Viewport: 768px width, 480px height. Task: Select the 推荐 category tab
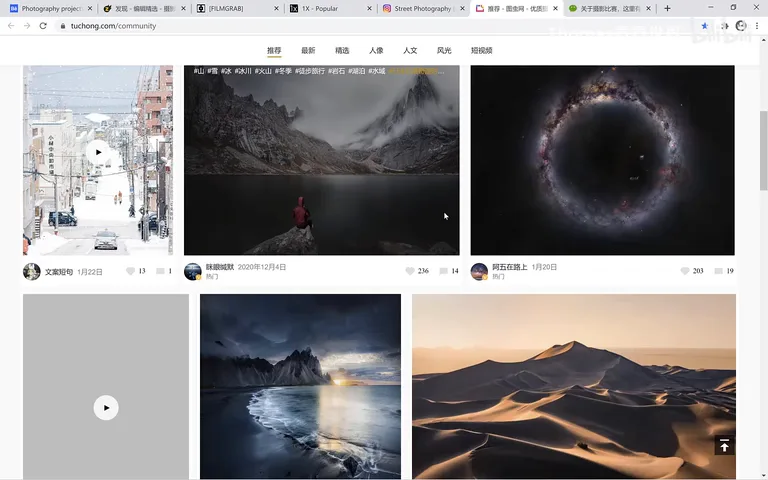274,50
